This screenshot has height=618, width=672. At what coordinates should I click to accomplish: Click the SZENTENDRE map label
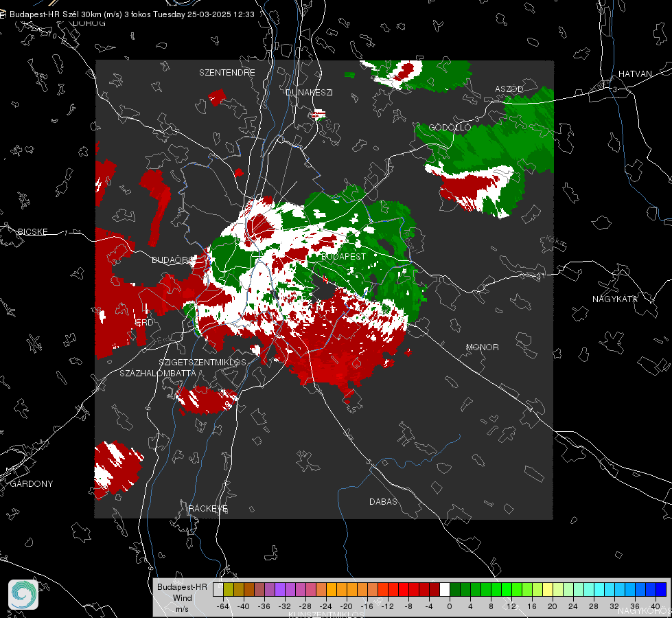(x=227, y=73)
